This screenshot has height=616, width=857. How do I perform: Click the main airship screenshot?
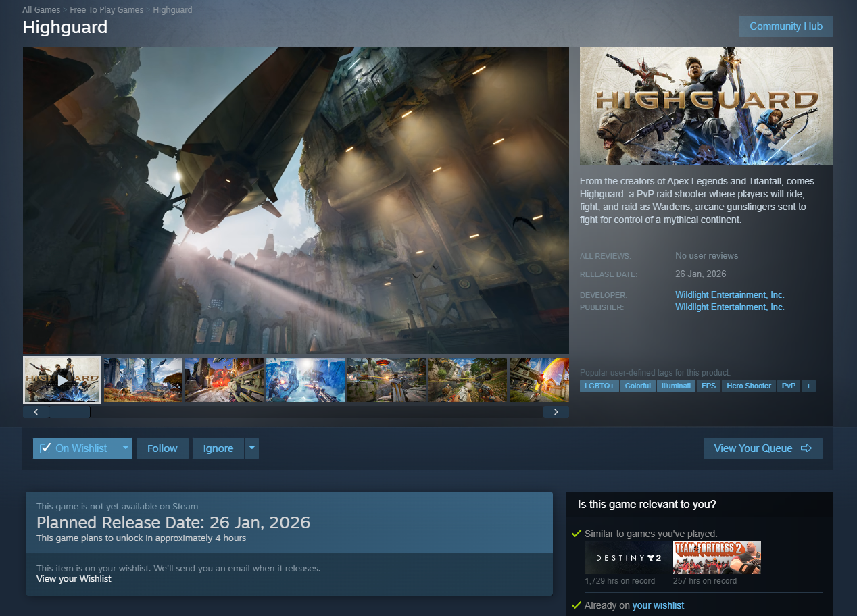[296, 200]
